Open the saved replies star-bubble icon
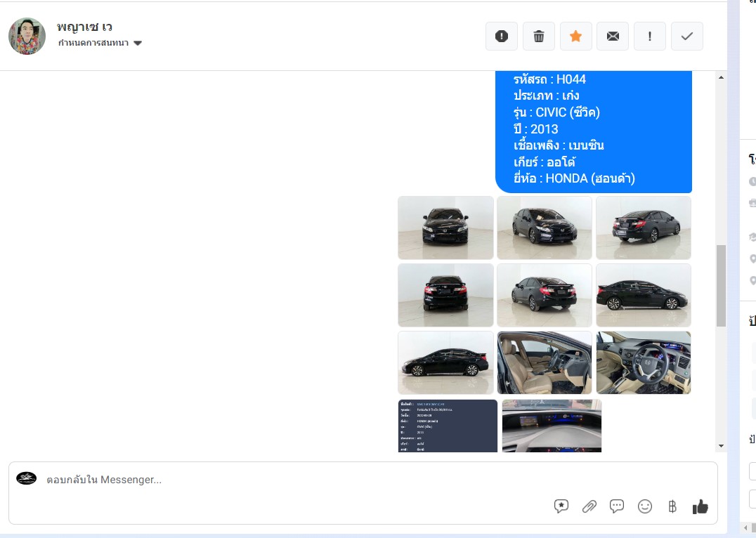This screenshot has width=756, height=538. tap(561, 506)
